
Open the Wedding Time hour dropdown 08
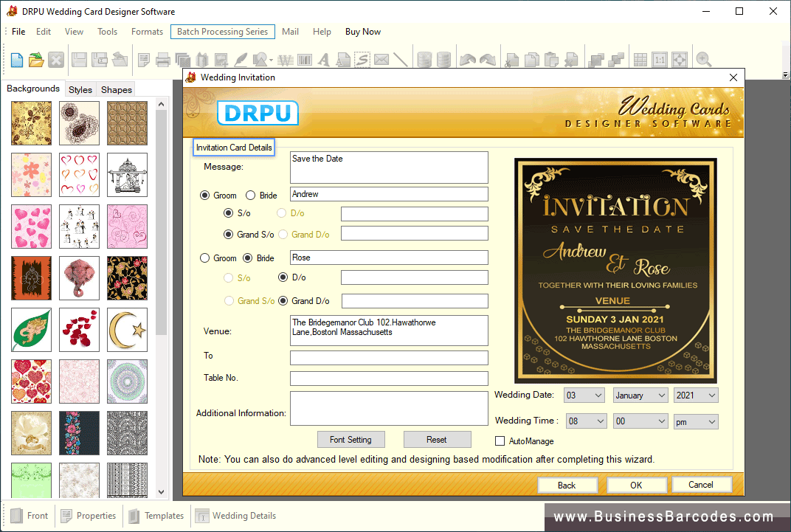586,421
